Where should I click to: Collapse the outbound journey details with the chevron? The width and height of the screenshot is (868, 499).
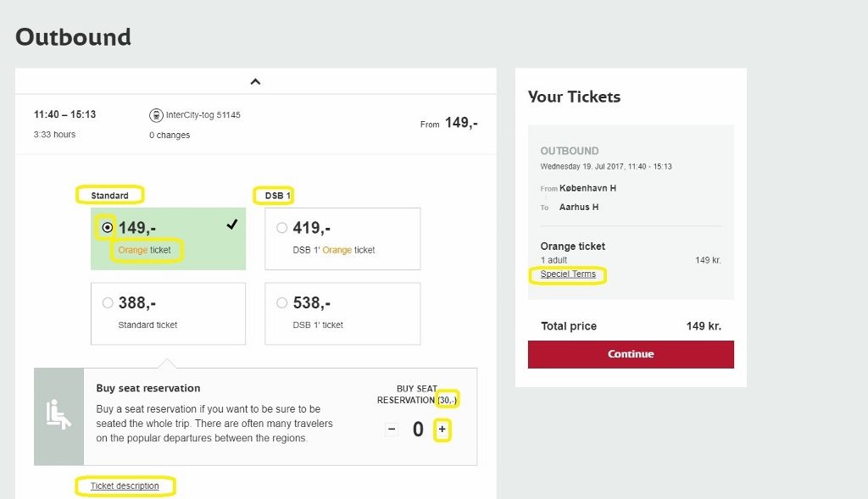[x=255, y=80]
